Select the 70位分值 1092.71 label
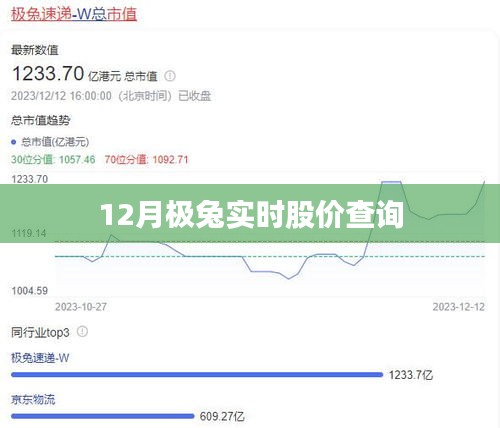 147,159
